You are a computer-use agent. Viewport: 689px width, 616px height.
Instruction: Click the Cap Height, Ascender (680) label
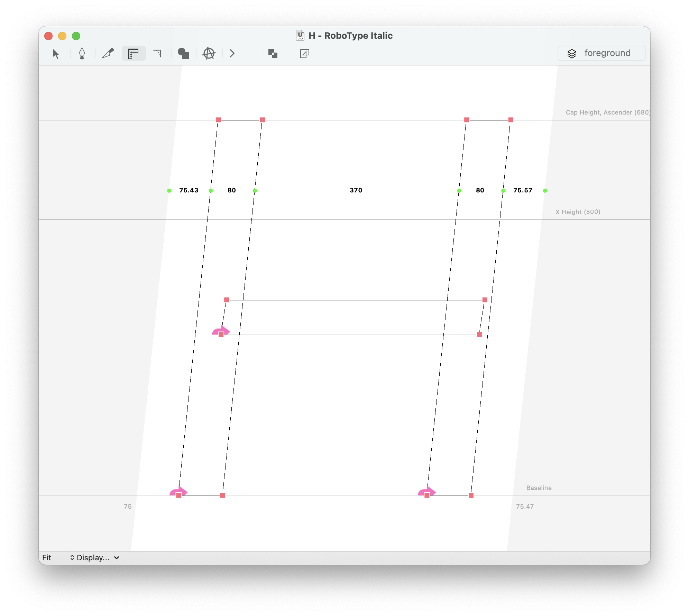pos(608,112)
